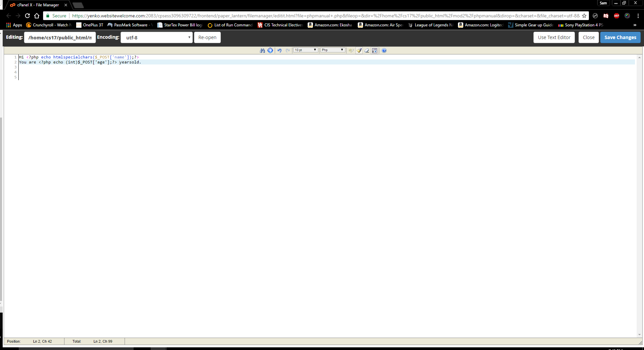The image size is (644, 350).
Task: Open the Amazon.com: Air Spe bookmark
Action: [380, 25]
